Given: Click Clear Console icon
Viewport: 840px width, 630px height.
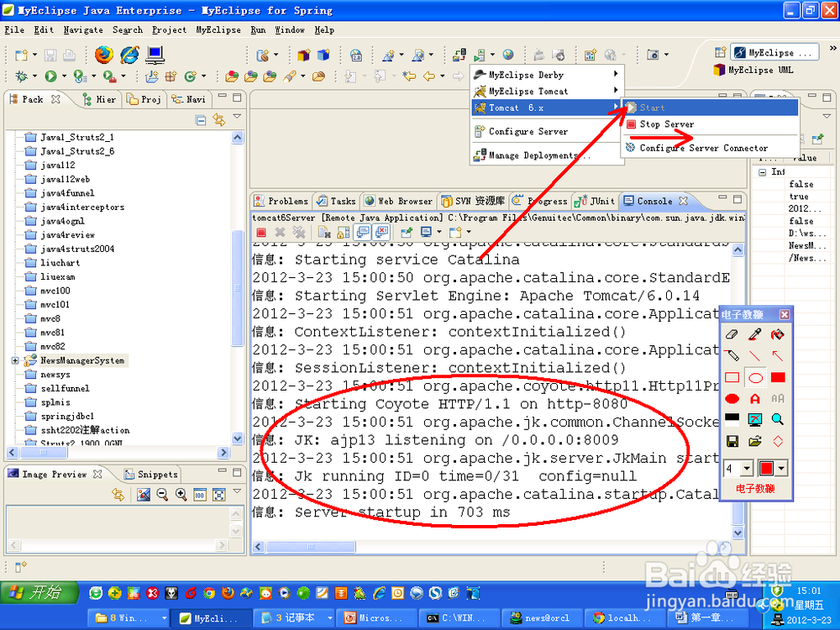Looking at the screenshot, I should (324, 233).
